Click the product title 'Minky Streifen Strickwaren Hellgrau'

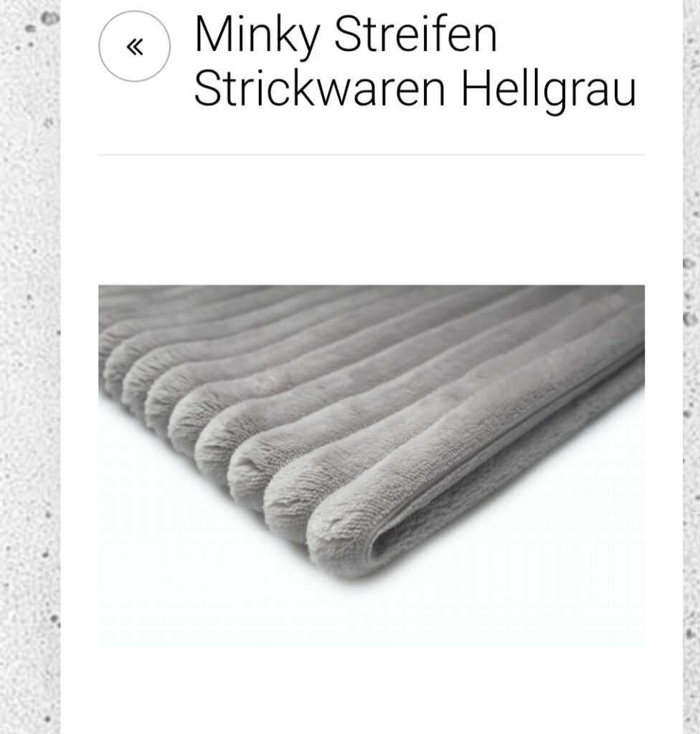415,61
